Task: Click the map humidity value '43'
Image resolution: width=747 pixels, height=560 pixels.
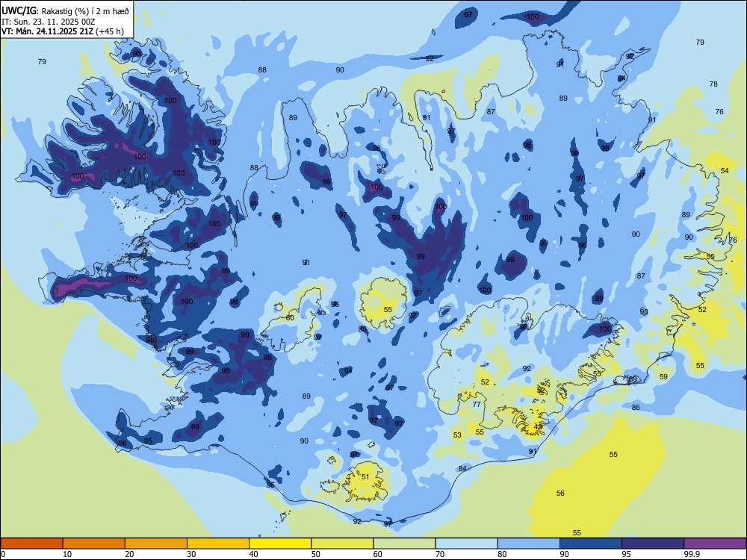Action: pos(539,426)
